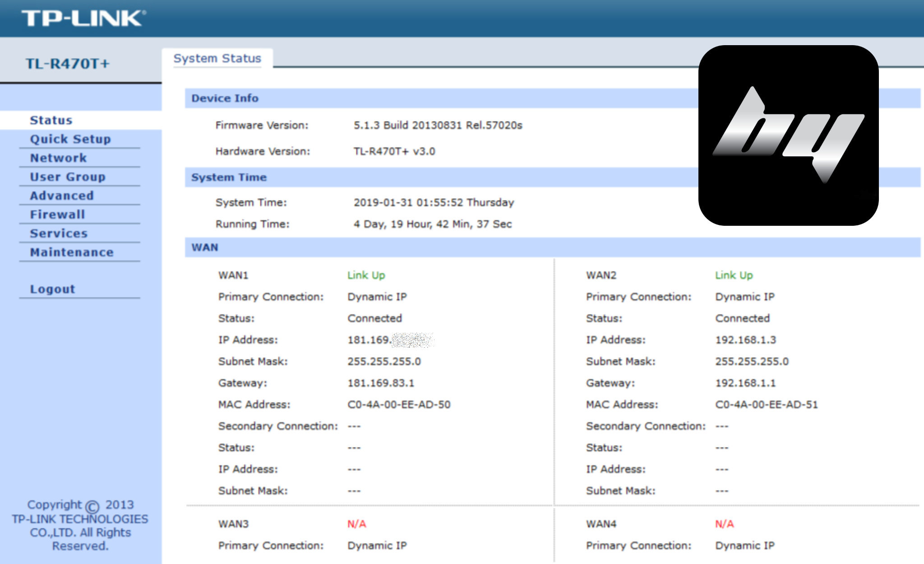Expand the User Group menu section
Viewport: 924px width, 564px height.
(x=68, y=177)
